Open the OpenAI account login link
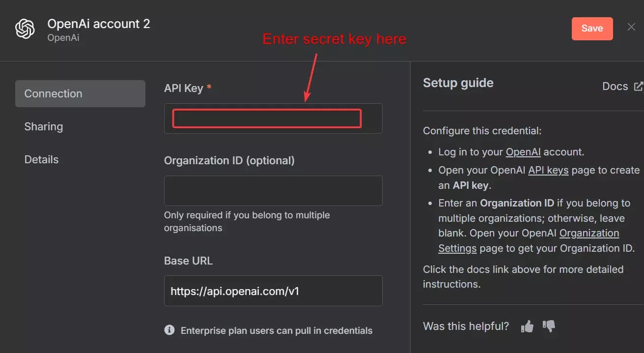Viewport: 644px width, 353px height. point(523,151)
